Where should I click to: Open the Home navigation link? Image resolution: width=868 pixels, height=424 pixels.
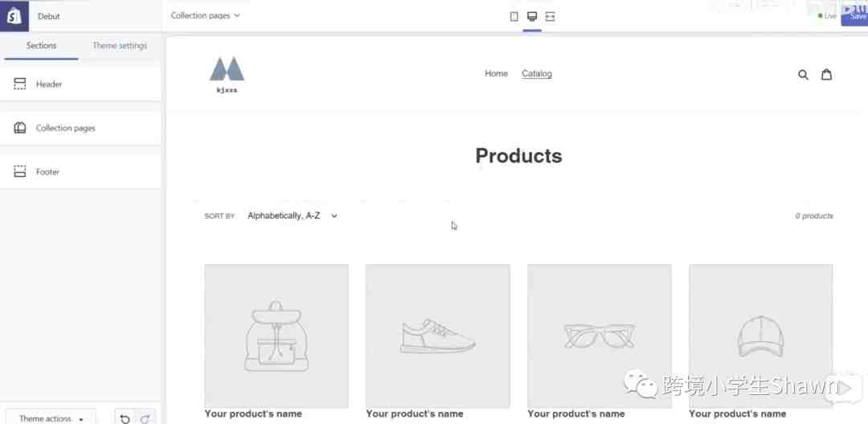click(x=496, y=74)
